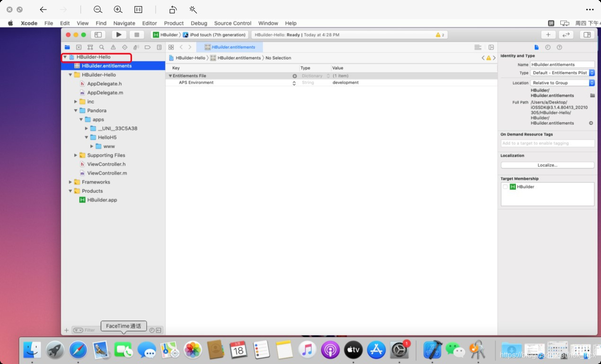Viewport: 601px width, 364px height.
Task: Jump to the previous issue arrow
Action: pos(483,58)
